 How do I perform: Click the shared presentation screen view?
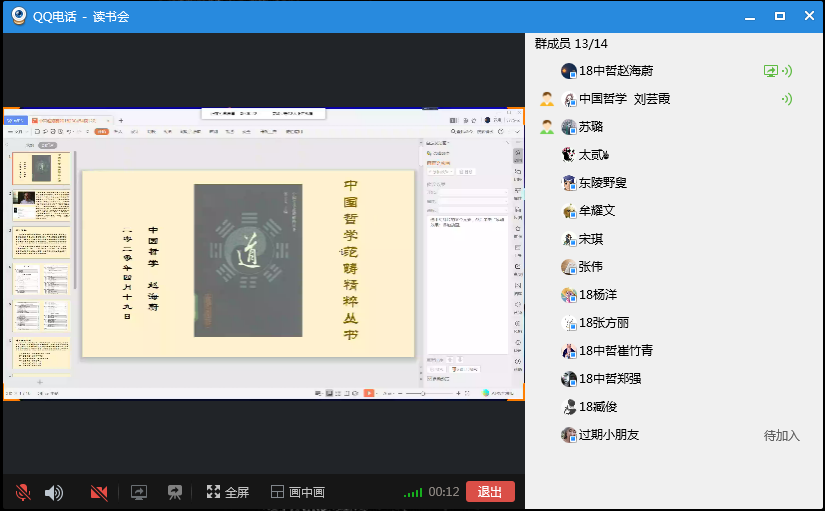263,255
